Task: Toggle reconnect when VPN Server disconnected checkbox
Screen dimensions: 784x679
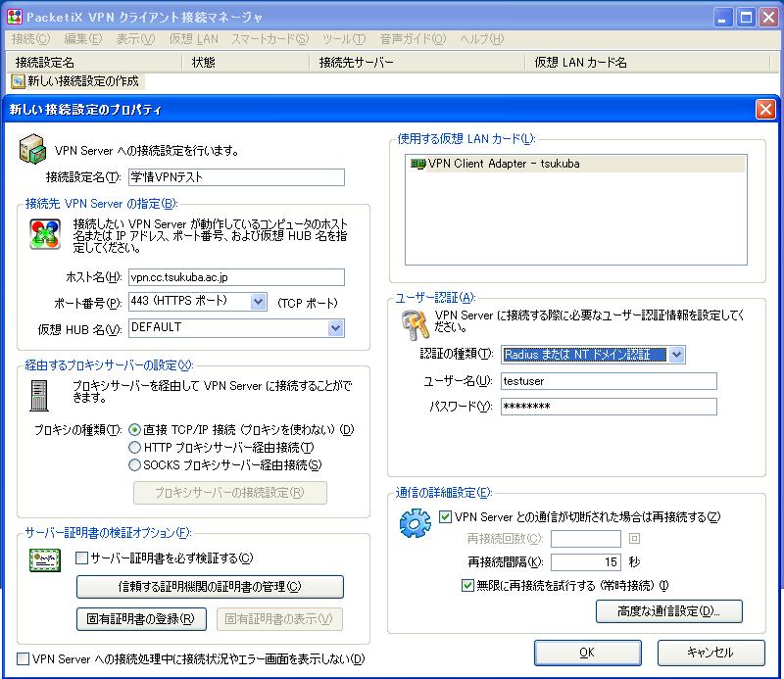Action: coord(445,516)
